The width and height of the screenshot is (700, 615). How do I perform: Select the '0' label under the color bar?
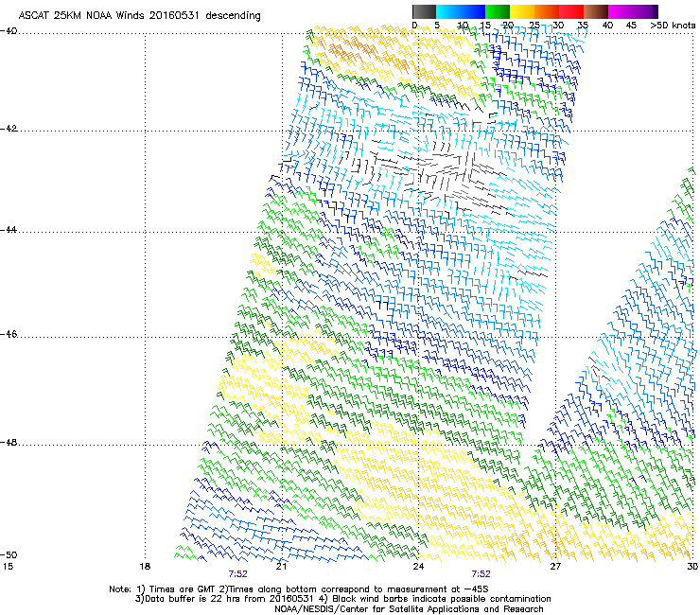pyautogui.click(x=414, y=25)
